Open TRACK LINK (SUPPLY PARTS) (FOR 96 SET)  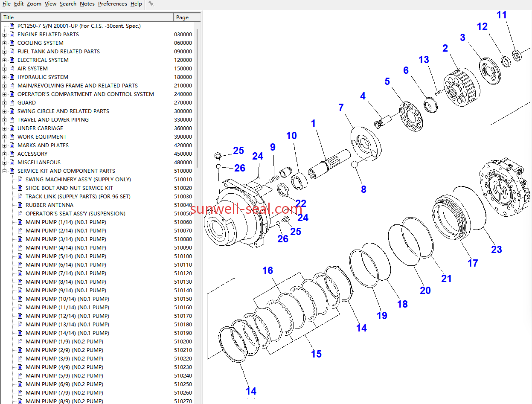(x=78, y=197)
